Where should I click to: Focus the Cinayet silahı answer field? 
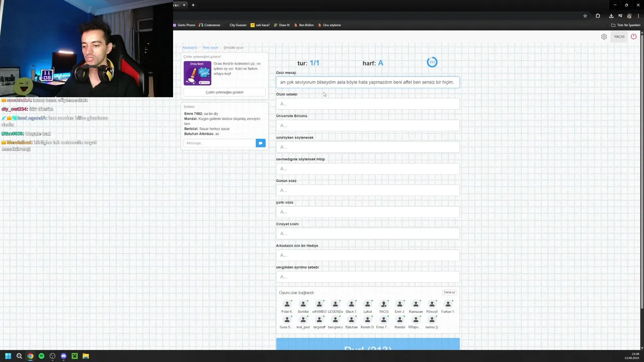pos(368,233)
